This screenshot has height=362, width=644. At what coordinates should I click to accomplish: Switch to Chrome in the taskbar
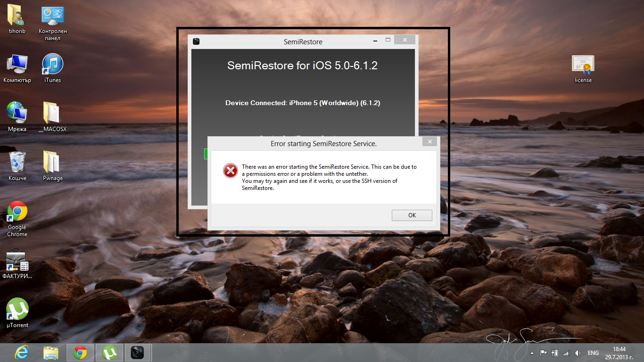click(80, 353)
